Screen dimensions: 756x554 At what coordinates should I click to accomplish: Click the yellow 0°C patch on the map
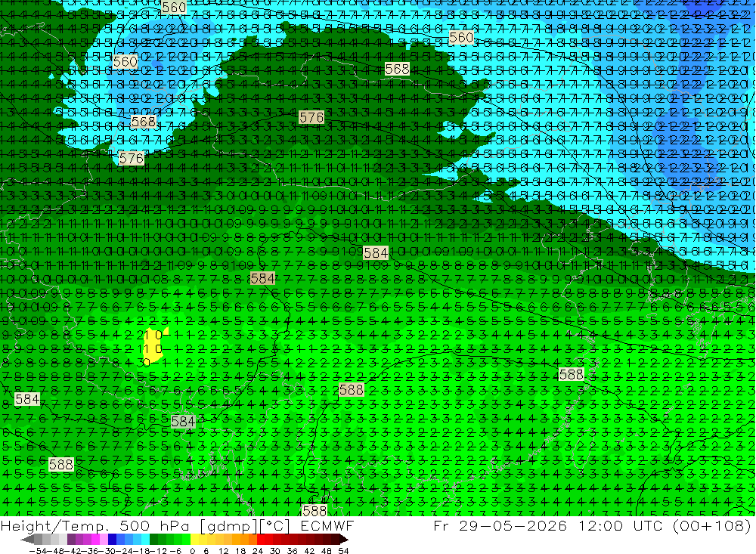[x=154, y=344]
